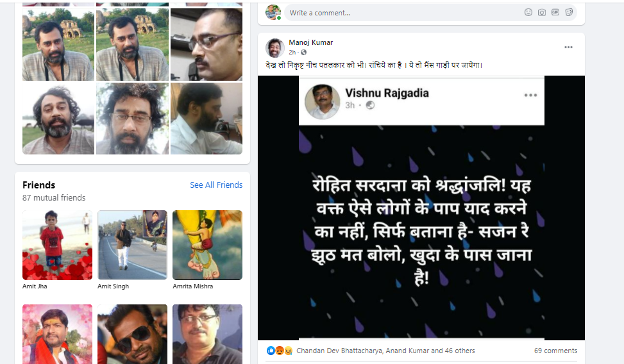Add a GIF to the comment
This screenshot has width=624, height=364.
click(555, 12)
